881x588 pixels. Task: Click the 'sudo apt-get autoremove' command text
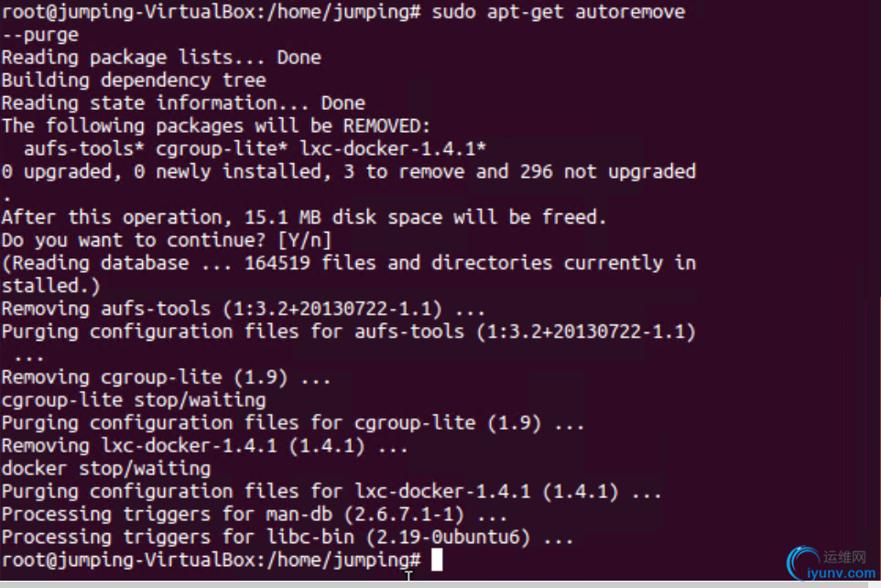pyautogui.click(x=558, y=12)
